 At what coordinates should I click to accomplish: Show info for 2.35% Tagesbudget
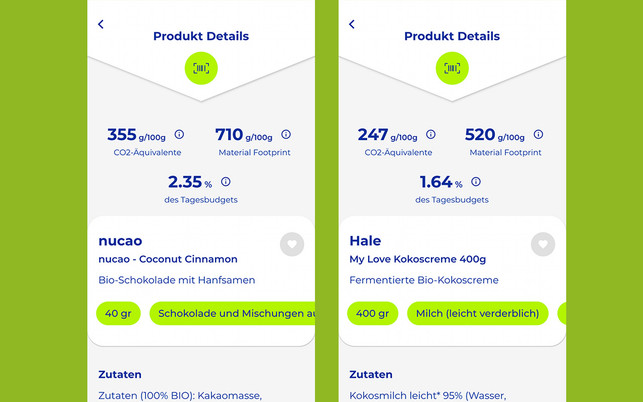point(225,182)
